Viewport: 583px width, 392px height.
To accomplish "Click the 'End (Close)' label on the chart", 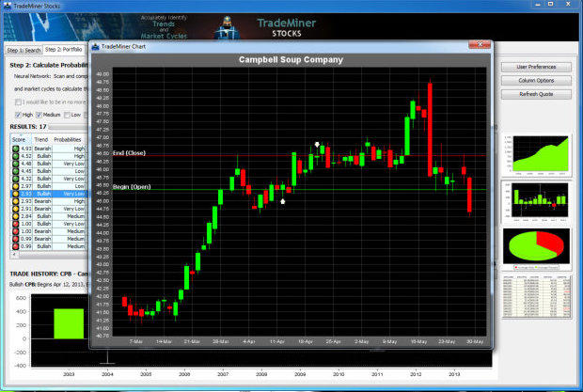I will click(129, 152).
